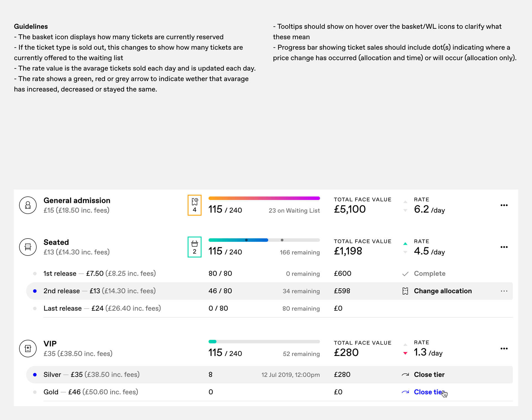Open Seated row more options menu
The height and width of the screenshot is (420, 532).
point(504,247)
